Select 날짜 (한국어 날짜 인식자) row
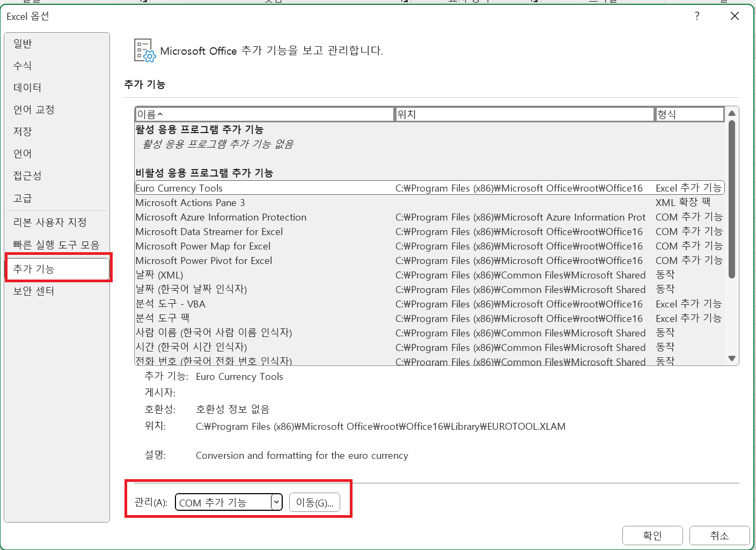Viewport: 756px width, 550px height. click(x=429, y=290)
